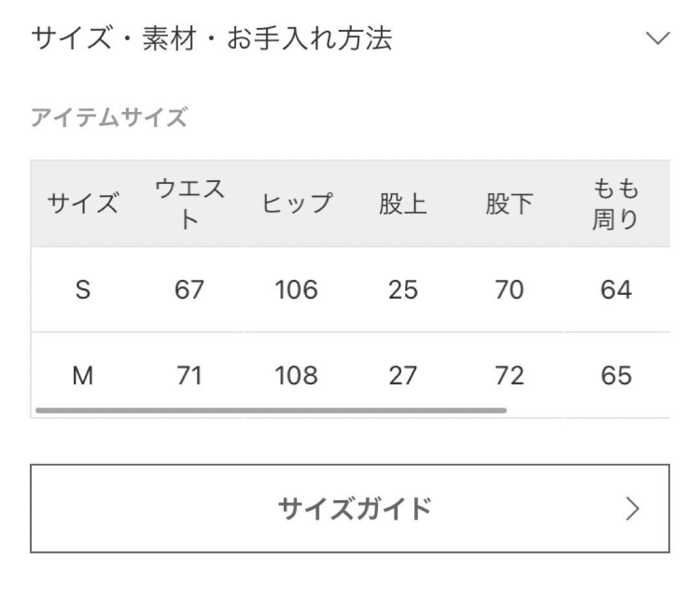Click the ウエスト column header
The width and height of the screenshot is (700, 600).
point(190,203)
